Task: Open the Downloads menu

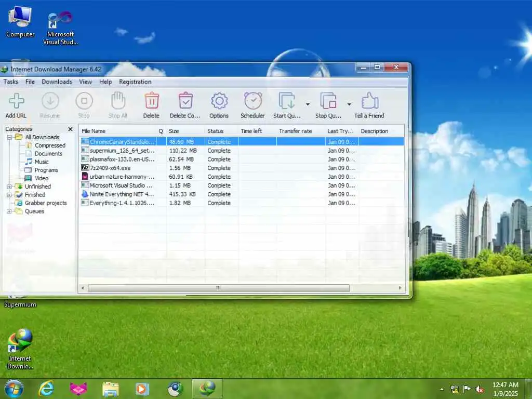Action: pyautogui.click(x=57, y=82)
